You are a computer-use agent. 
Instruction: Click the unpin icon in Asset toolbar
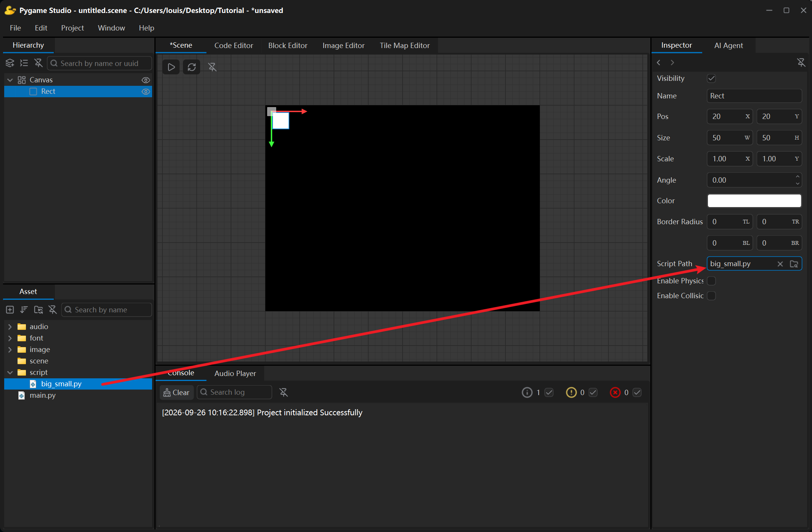click(53, 310)
